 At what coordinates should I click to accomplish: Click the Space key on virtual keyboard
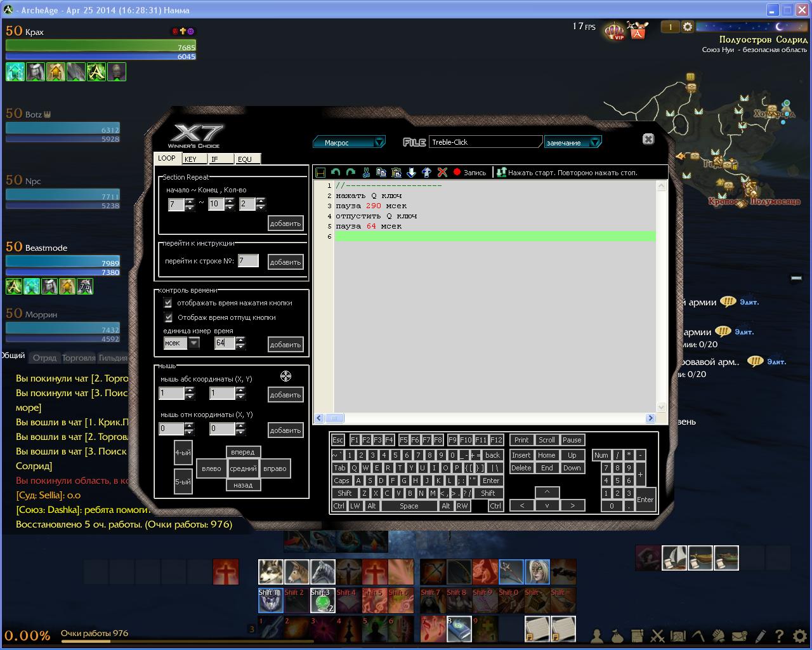coord(409,506)
